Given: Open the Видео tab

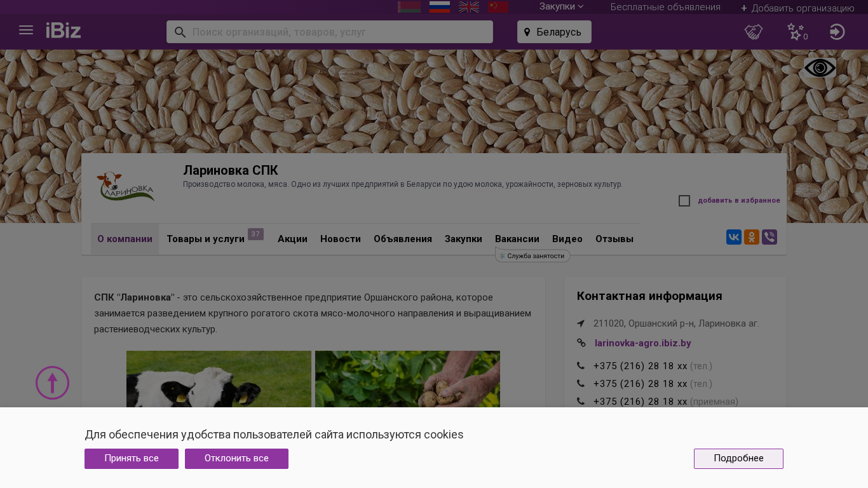Looking at the screenshot, I should [567, 239].
